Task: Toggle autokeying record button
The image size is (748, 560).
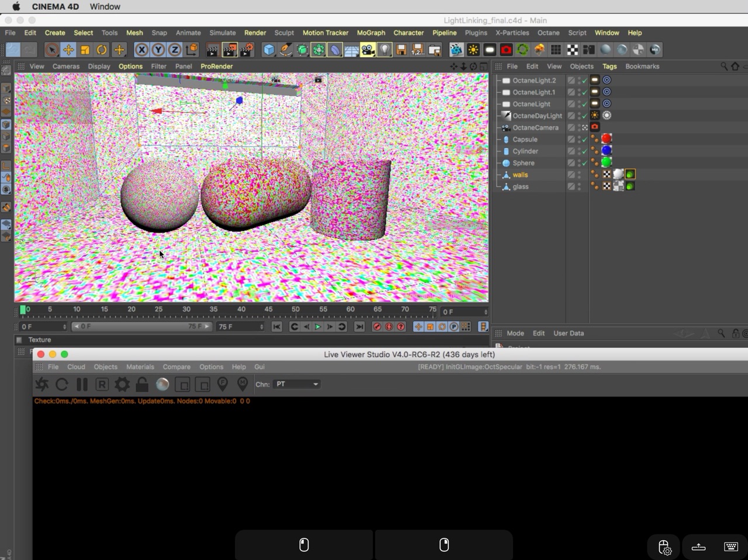Action: [389, 327]
